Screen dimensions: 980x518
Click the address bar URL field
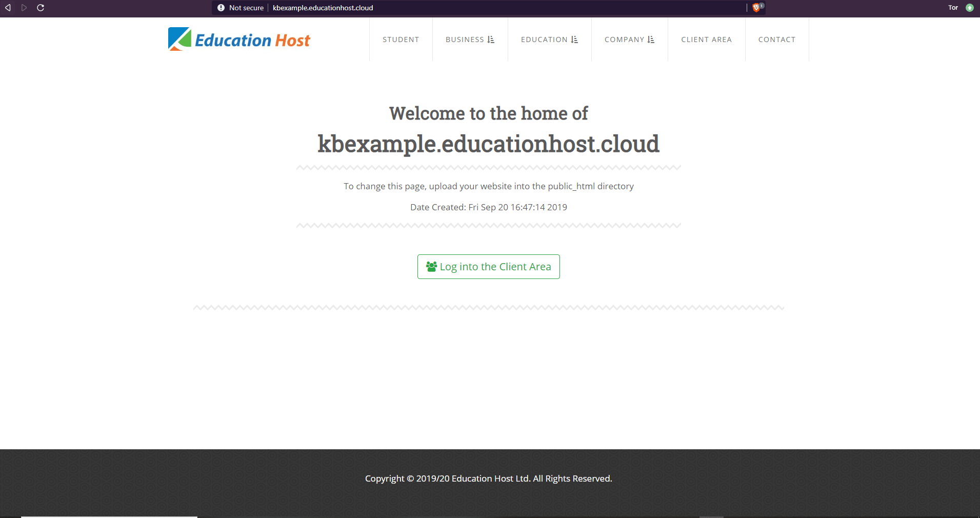(488, 8)
